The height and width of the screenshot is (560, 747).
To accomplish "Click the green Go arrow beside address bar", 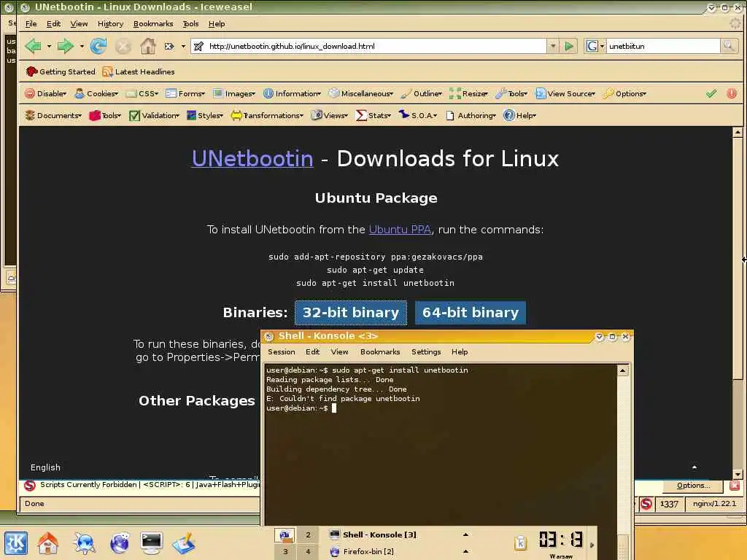I will [569, 46].
